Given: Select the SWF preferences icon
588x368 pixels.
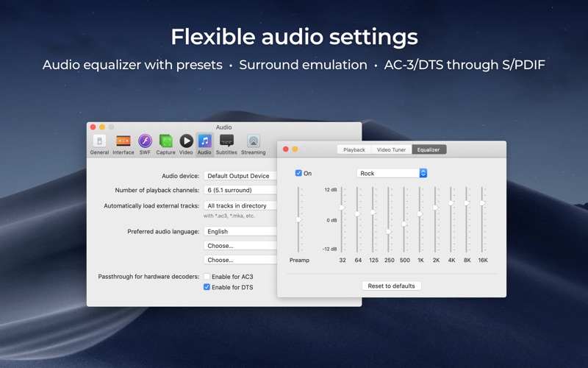Looking at the screenshot, I should pos(145,144).
